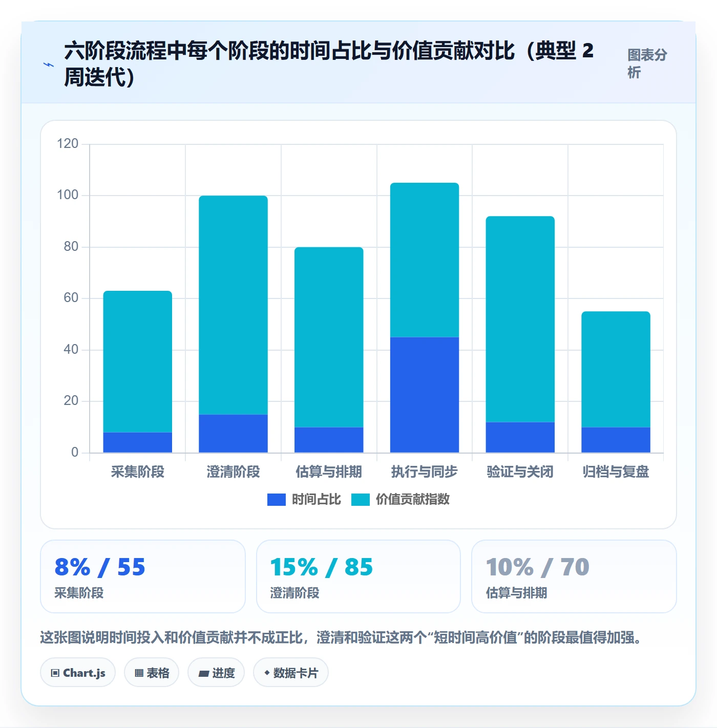Click the Chart.js tag icon
This screenshot has height=728, width=717.
point(55,673)
